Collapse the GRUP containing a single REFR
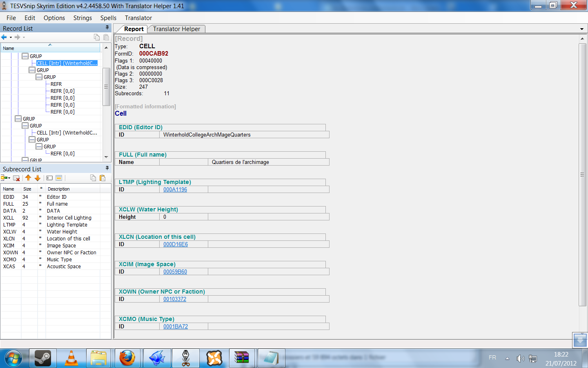Screen dimensions: 588x368 [x=39, y=146]
